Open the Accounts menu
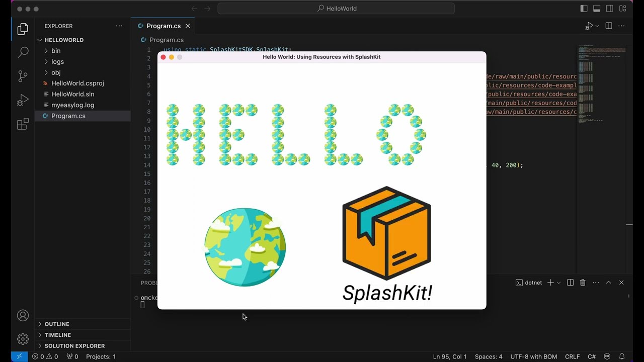The image size is (644, 362). point(23,315)
